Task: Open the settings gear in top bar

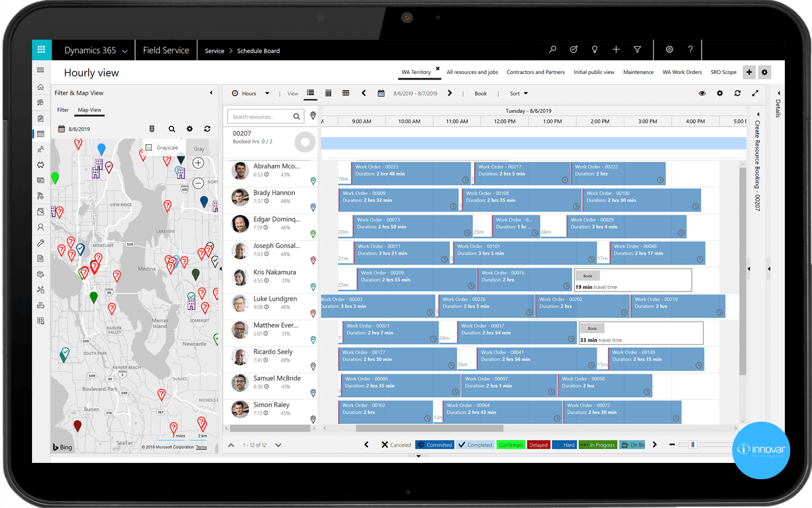Action: click(x=669, y=49)
